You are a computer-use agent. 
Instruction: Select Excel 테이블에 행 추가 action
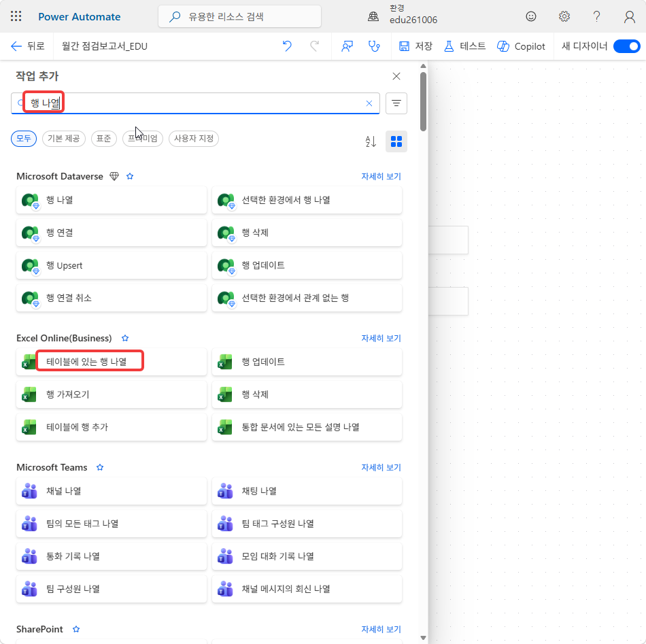pyautogui.click(x=112, y=427)
